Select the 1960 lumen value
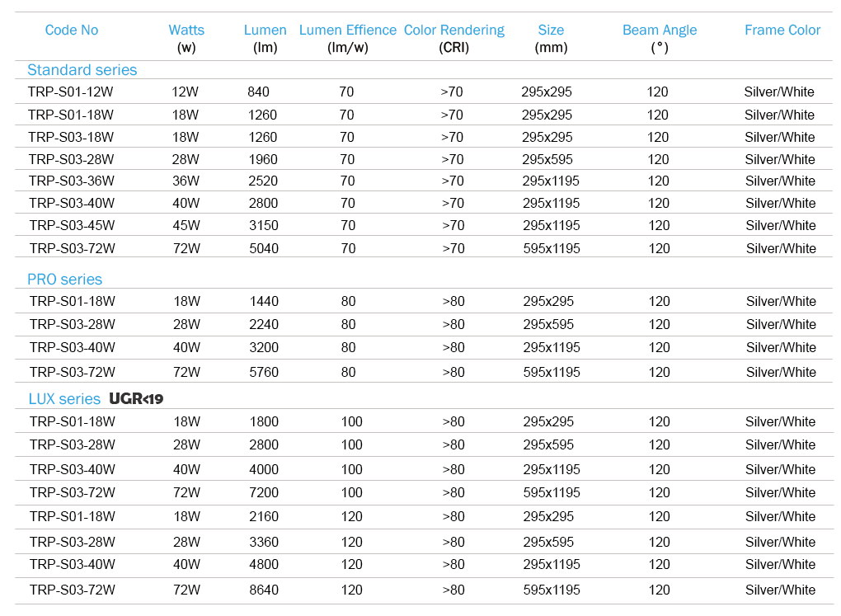This screenshot has width=841, height=616. (263, 159)
